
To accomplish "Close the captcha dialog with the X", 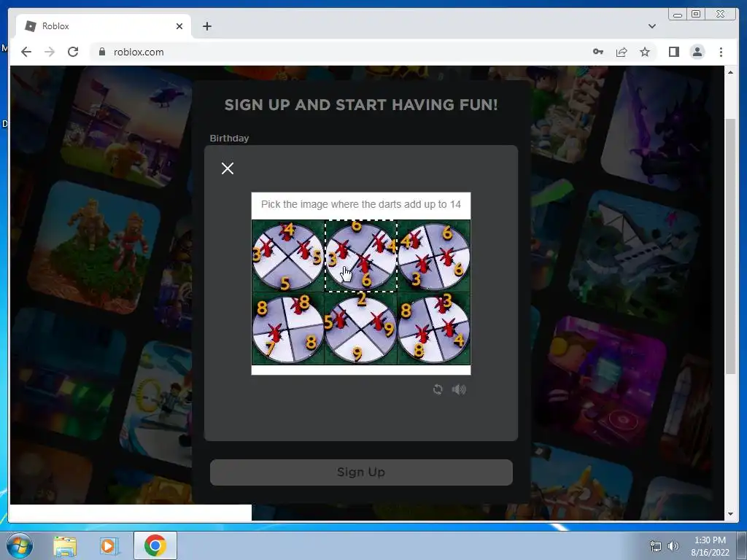I will tap(228, 168).
